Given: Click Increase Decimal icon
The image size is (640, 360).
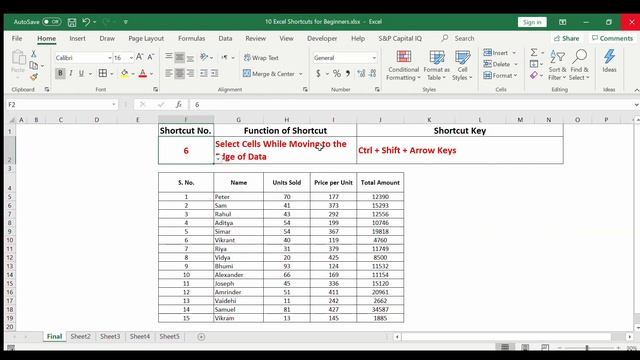Looking at the screenshot, I should 361,74.
